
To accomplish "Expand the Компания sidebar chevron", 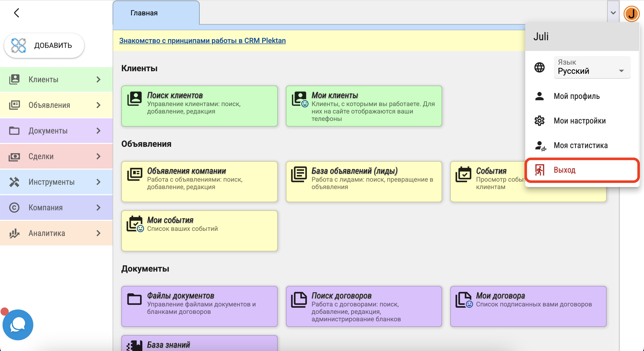I will click(x=99, y=208).
